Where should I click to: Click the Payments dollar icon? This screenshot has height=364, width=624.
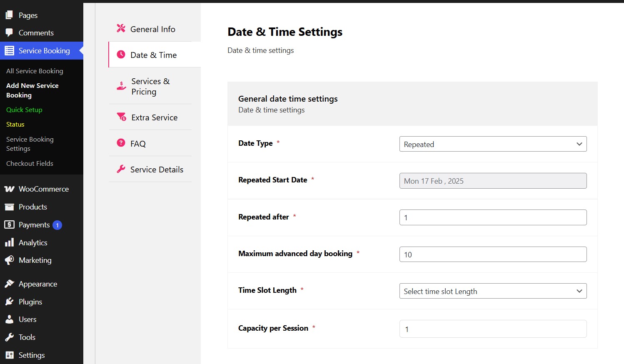(x=9, y=224)
